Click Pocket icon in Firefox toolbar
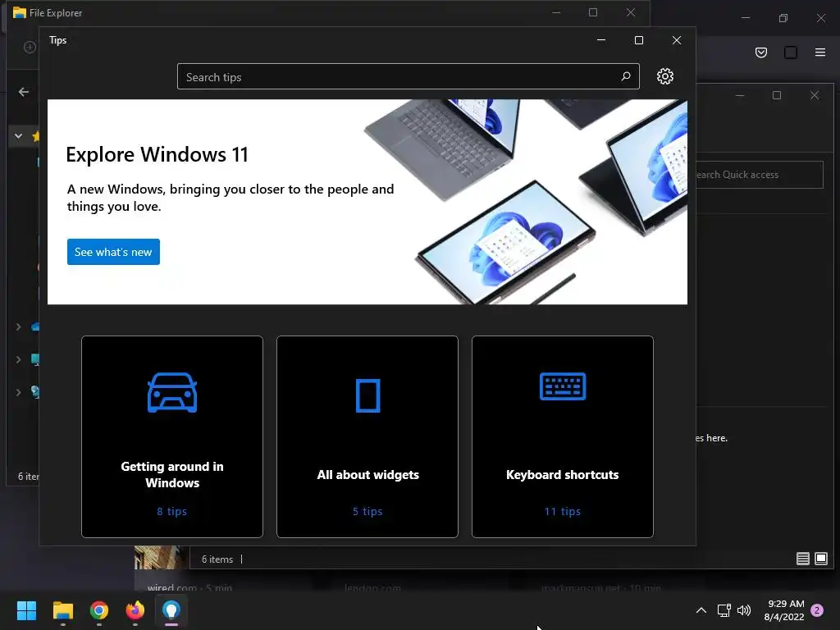 760,52
